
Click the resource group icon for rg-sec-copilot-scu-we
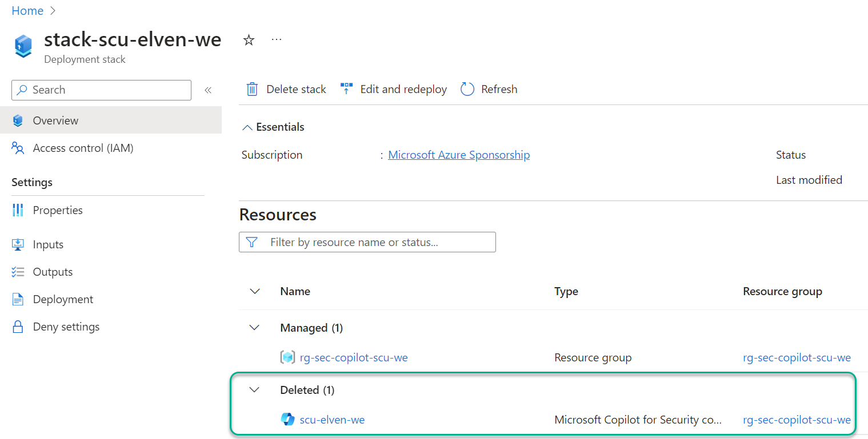(x=287, y=358)
